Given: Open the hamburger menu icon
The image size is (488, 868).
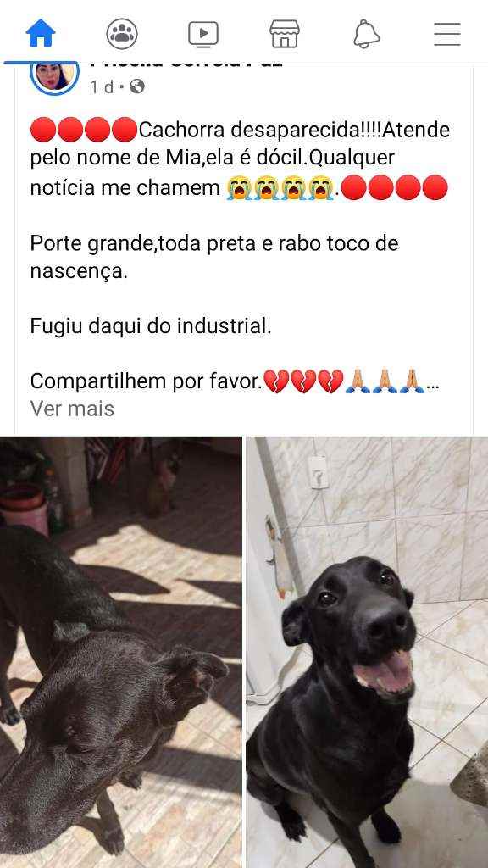Looking at the screenshot, I should [447, 34].
